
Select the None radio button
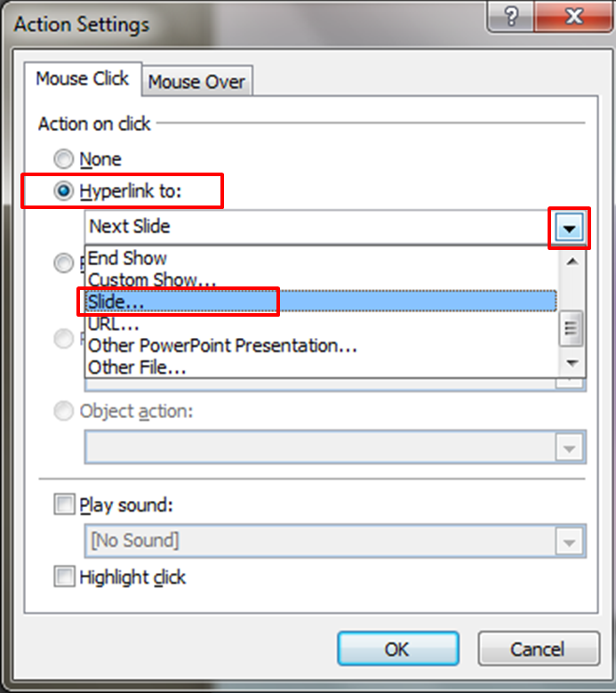click(64, 159)
